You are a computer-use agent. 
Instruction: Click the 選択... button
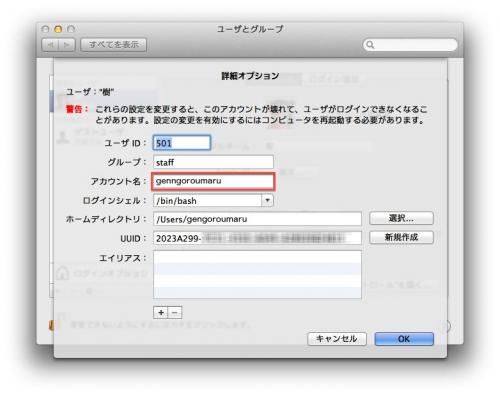point(401,218)
